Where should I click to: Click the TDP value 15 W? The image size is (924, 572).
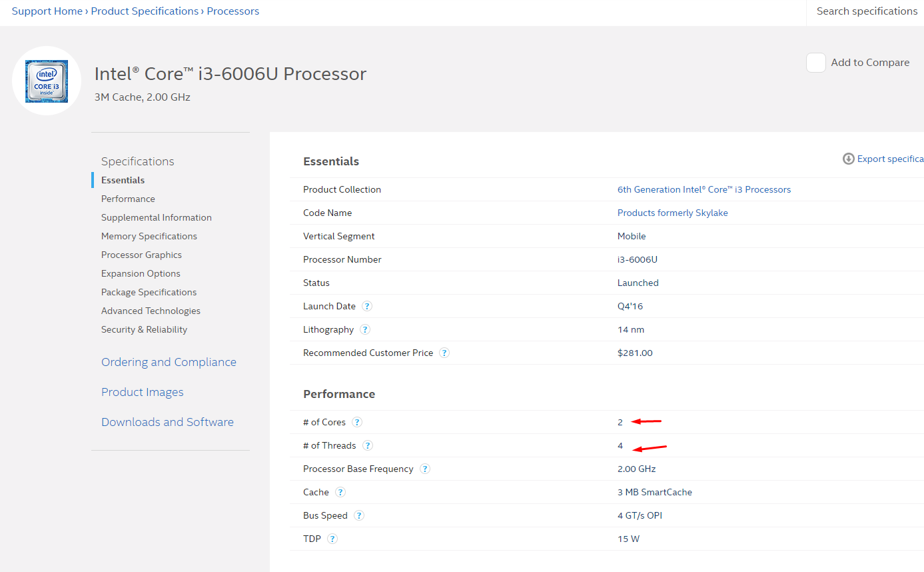click(628, 539)
